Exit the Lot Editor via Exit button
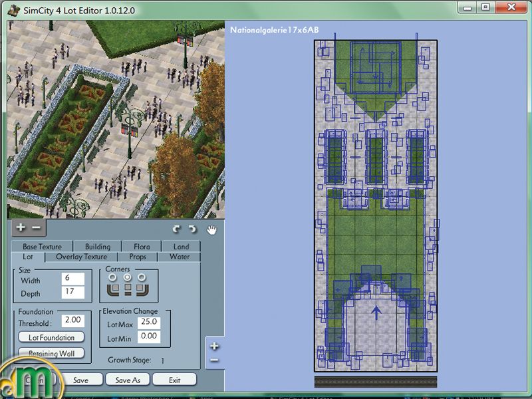The image size is (532, 399). [174, 380]
